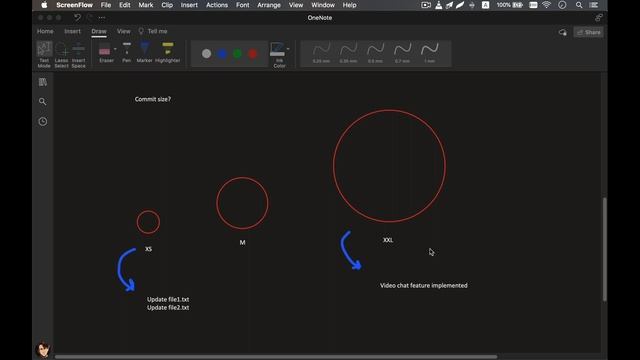
Task: Open the Draw ribbon tab
Action: tap(99, 31)
